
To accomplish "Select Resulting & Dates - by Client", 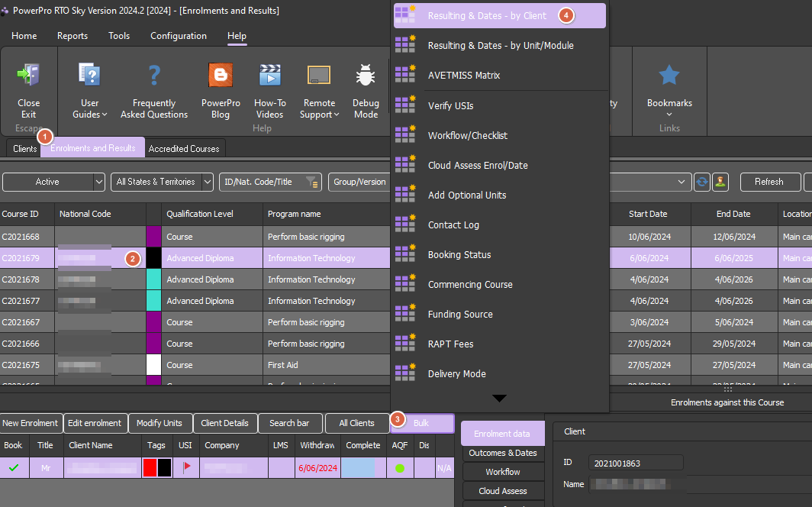I will [500, 15].
